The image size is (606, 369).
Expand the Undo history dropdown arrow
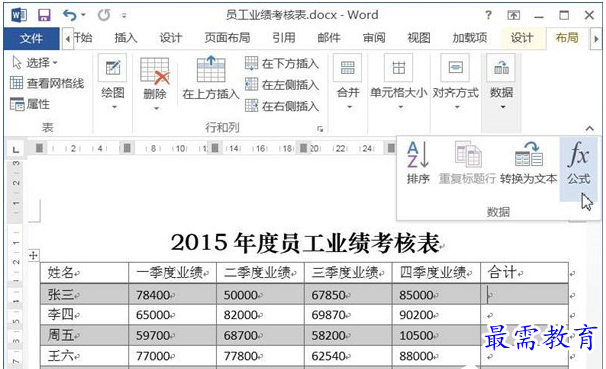(83, 15)
